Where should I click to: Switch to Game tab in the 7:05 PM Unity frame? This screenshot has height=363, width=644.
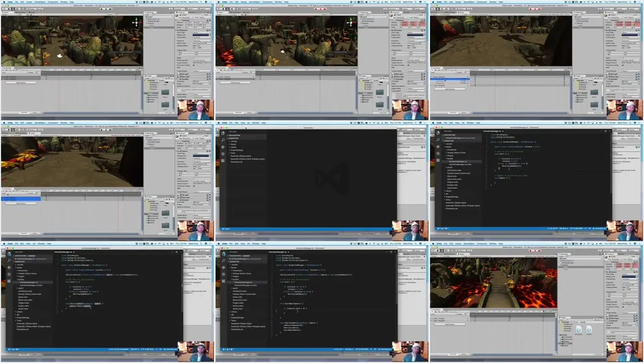(32, 12)
